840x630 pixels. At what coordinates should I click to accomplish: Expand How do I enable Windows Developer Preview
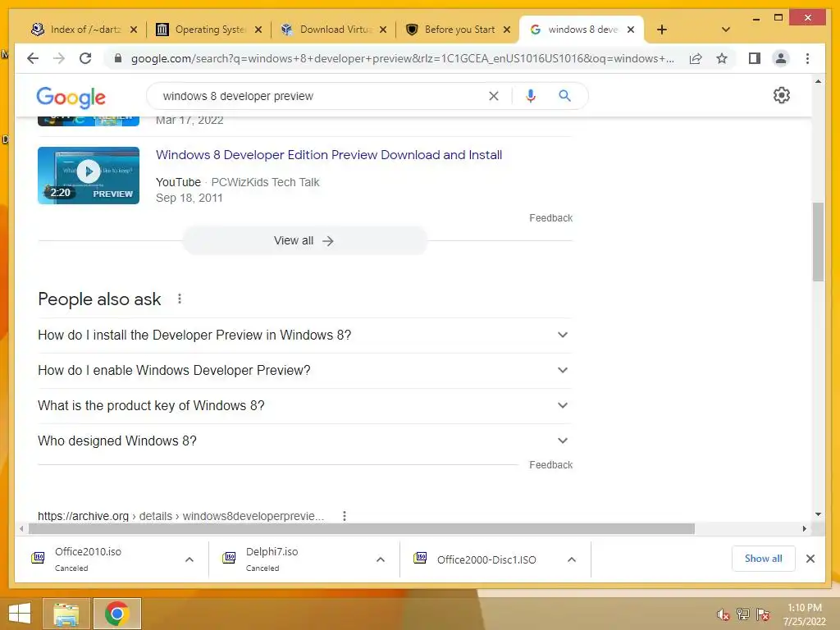pos(305,371)
